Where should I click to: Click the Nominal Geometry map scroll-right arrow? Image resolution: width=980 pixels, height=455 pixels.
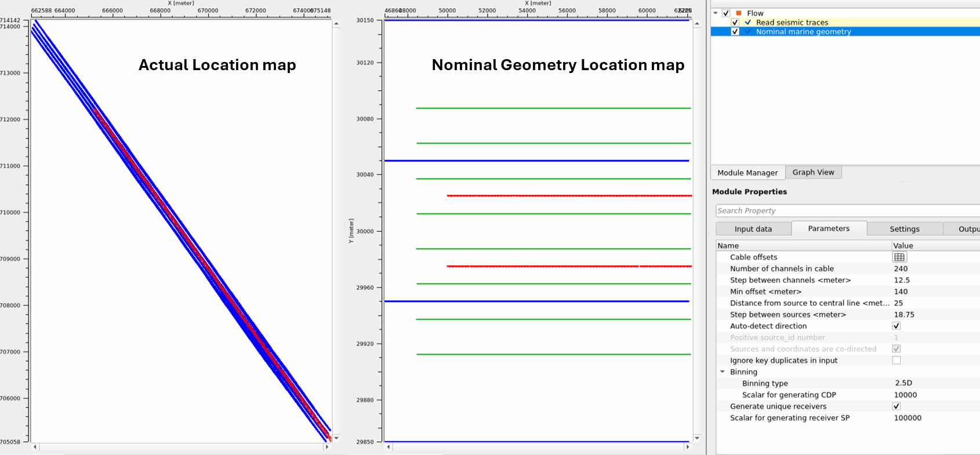688,447
